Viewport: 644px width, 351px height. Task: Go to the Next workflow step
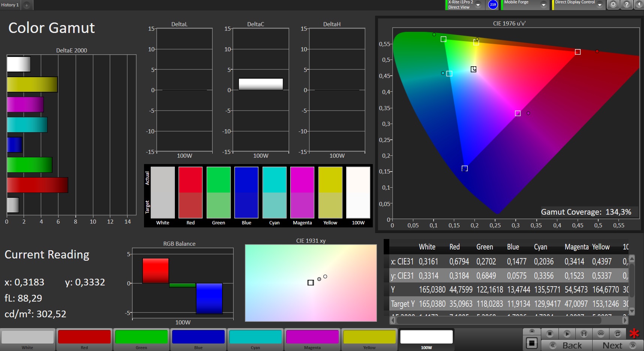click(x=618, y=345)
